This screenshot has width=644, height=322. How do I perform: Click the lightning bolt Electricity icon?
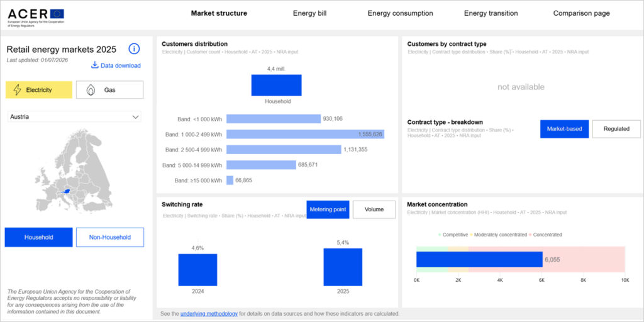[18, 89]
